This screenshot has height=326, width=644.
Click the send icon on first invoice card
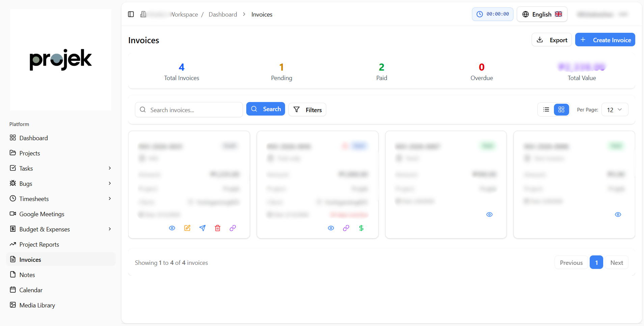click(x=202, y=228)
